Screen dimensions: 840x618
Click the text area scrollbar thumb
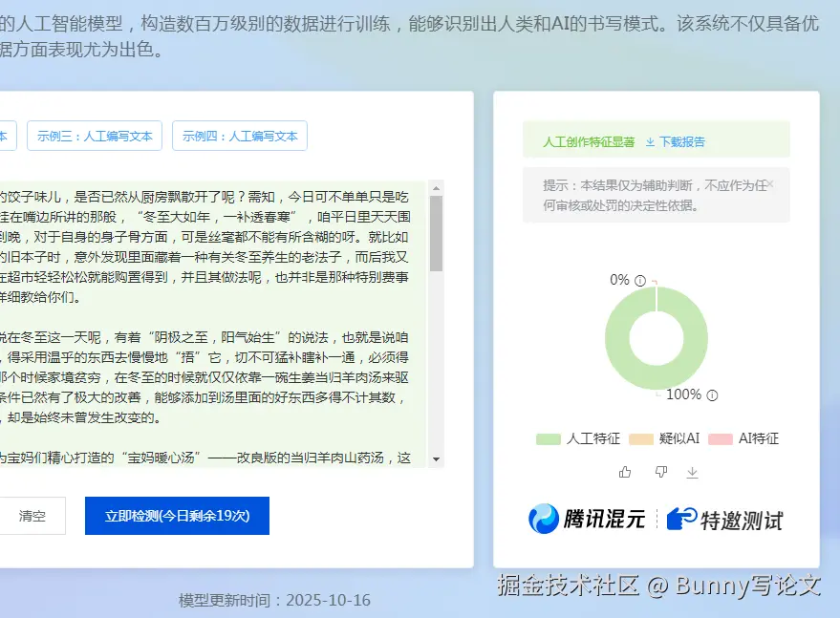tap(436, 233)
